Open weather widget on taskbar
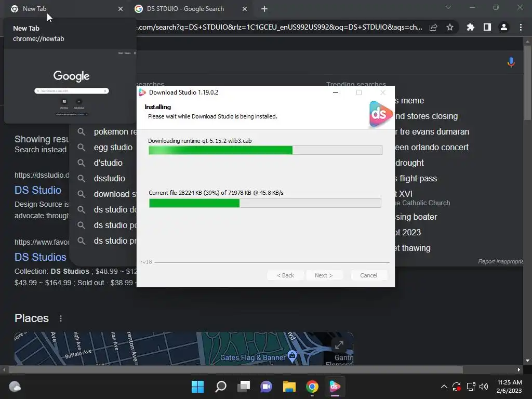The height and width of the screenshot is (399, 532). click(x=15, y=387)
